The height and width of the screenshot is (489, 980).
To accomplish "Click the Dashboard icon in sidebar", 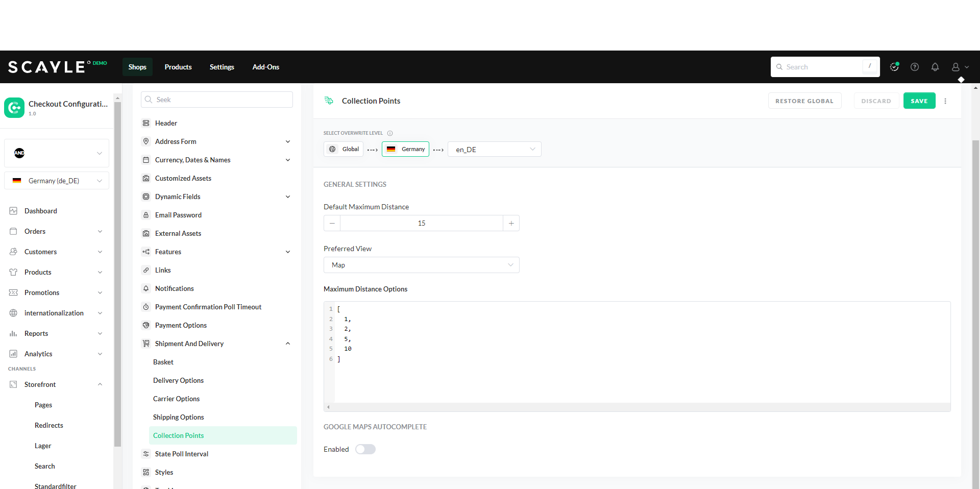I will [14, 211].
